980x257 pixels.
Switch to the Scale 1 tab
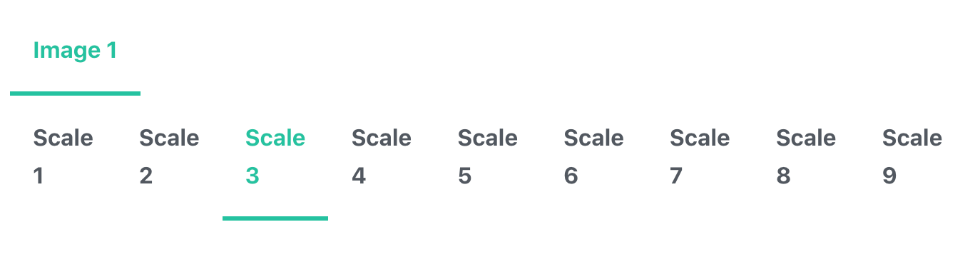point(63,156)
